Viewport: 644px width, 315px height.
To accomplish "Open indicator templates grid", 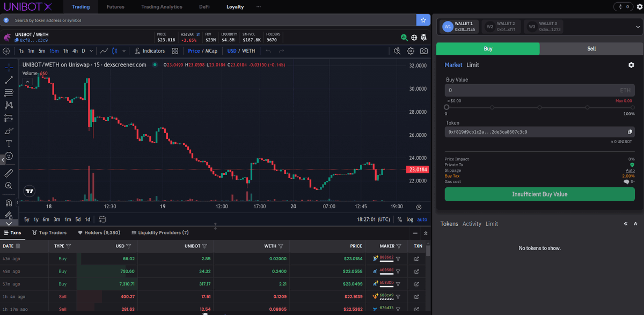I will 175,51.
